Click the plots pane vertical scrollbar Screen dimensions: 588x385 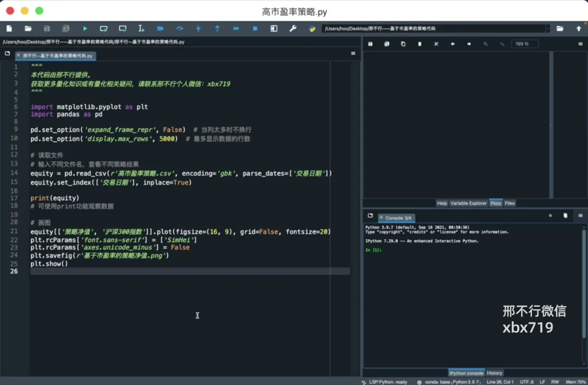tap(551, 125)
